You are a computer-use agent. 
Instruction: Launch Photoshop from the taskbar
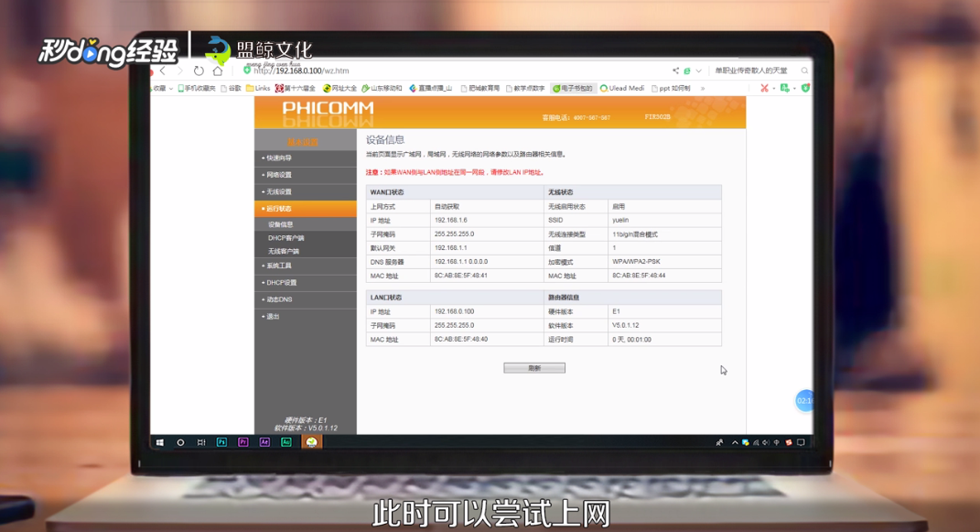pos(221,442)
